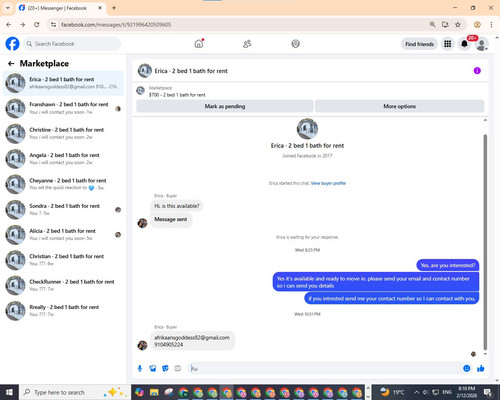The height and width of the screenshot is (400, 500).
Task: Open the Rreally conversation
Action: click(63, 310)
